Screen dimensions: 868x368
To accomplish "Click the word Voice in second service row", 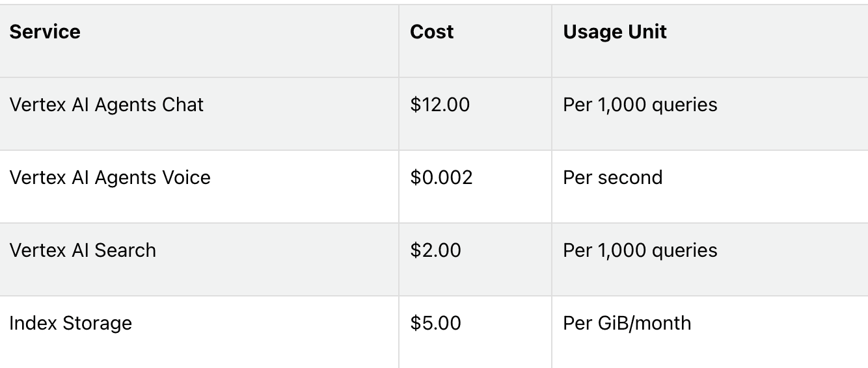I will point(183,177).
